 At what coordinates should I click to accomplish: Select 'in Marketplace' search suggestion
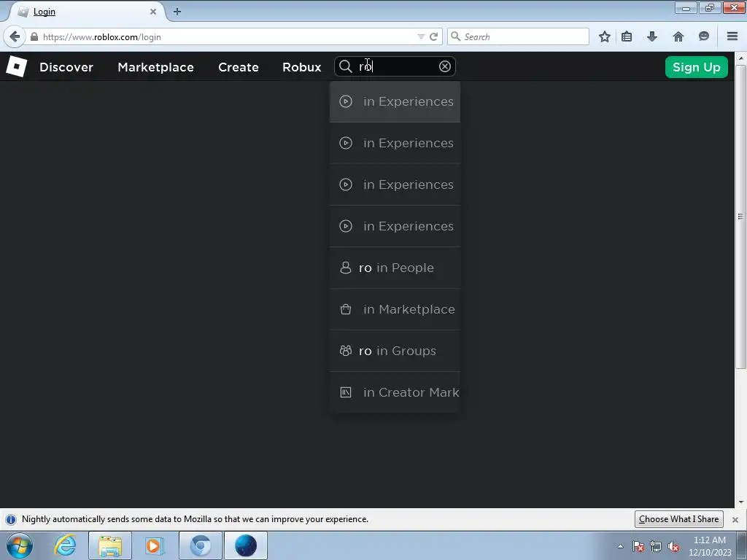coord(395,309)
